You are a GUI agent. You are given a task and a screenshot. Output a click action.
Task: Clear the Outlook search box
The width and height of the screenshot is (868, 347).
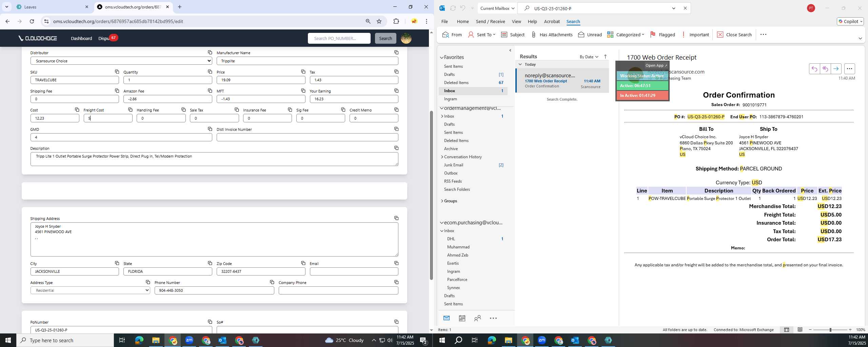[685, 8]
